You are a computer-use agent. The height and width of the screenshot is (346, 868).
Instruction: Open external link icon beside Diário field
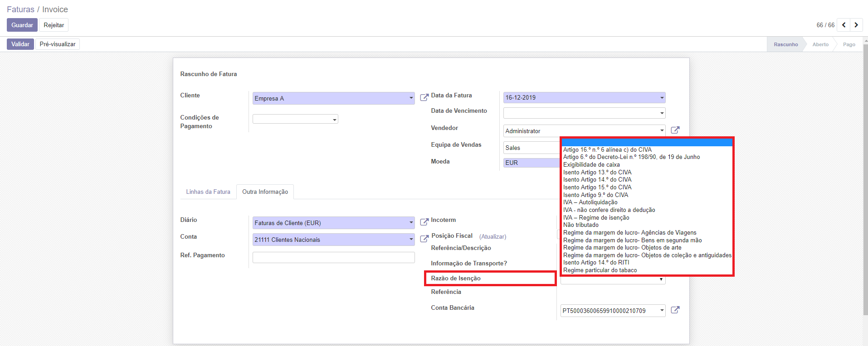424,222
